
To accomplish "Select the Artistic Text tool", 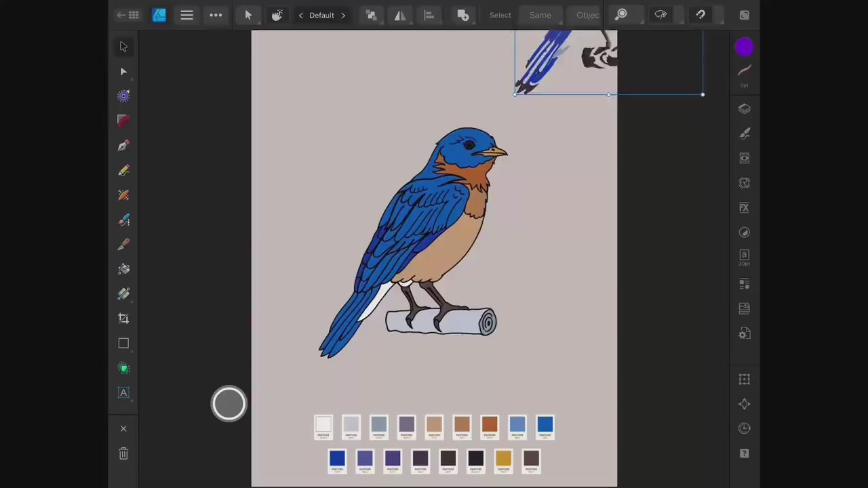I will [123, 393].
